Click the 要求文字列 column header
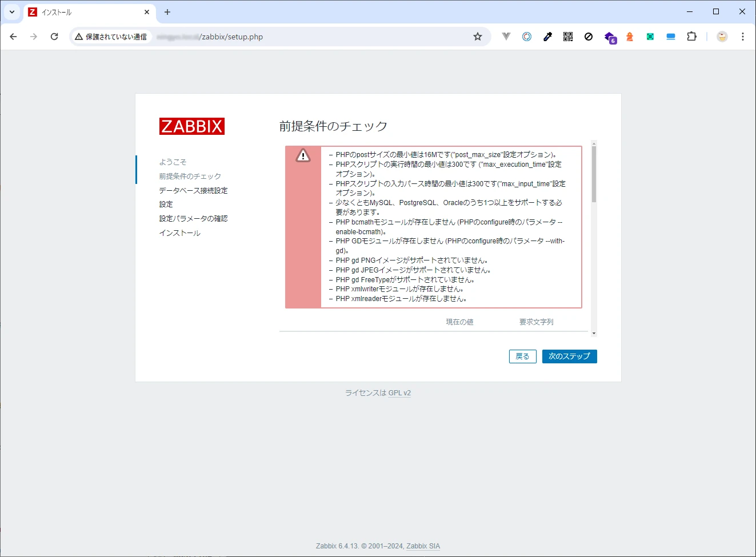The height and width of the screenshot is (557, 756). click(536, 322)
